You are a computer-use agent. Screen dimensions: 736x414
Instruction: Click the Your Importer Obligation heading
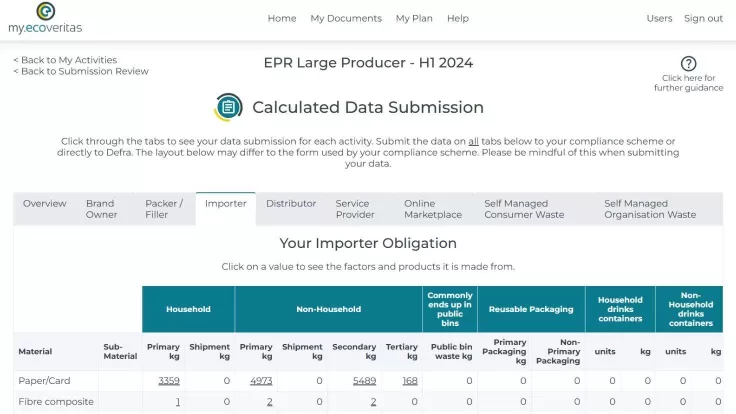(368, 243)
